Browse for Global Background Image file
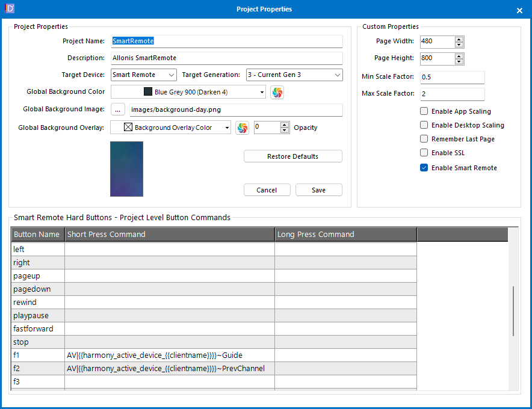This screenshot has height=409, width=532. (118, 109)
